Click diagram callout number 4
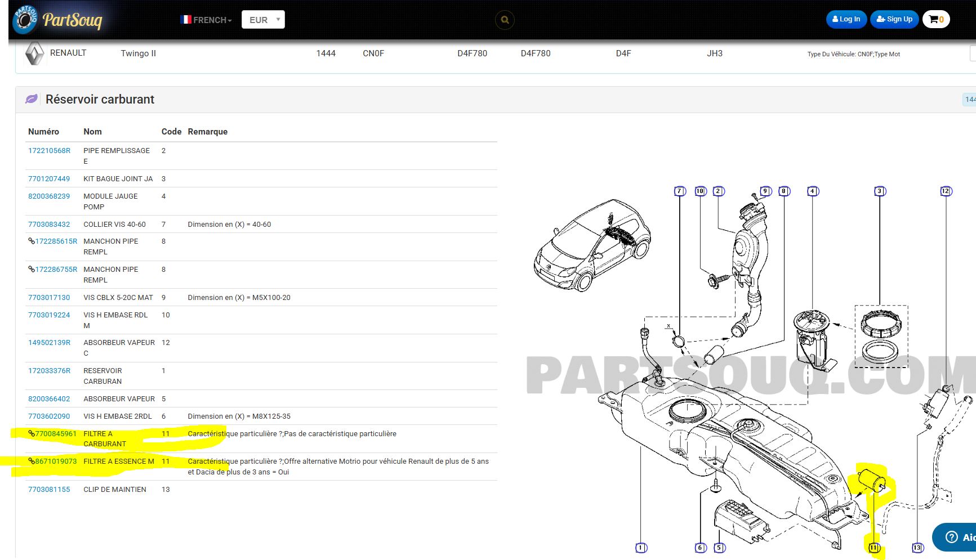This screenshot has height=560, width=976. coord(813,191)
